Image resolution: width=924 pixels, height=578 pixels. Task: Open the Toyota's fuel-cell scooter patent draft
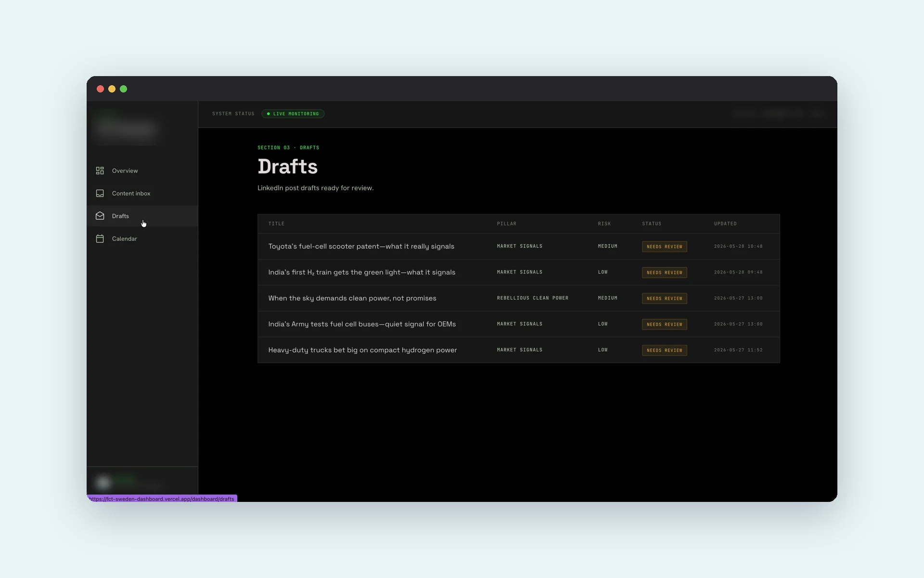tap(519, 246)
